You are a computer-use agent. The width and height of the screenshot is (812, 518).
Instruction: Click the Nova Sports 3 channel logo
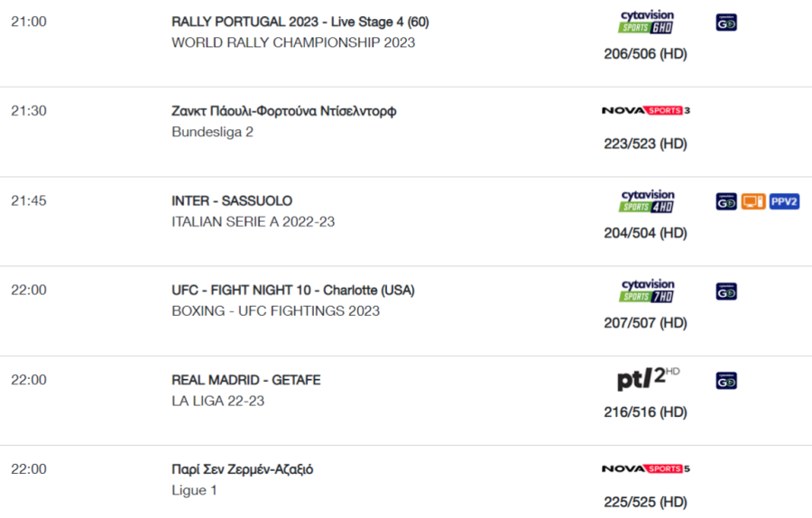pyautogui.click(x=646, y=110)
